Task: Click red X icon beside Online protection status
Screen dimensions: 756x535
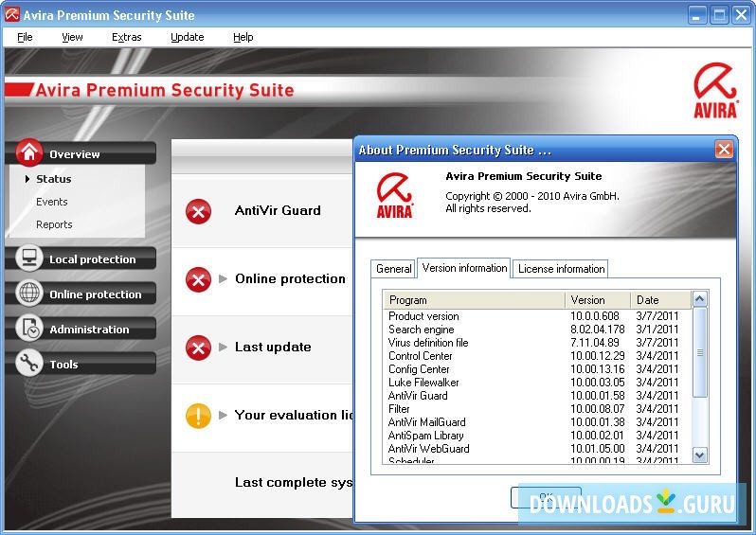Action: coord(198,279)
